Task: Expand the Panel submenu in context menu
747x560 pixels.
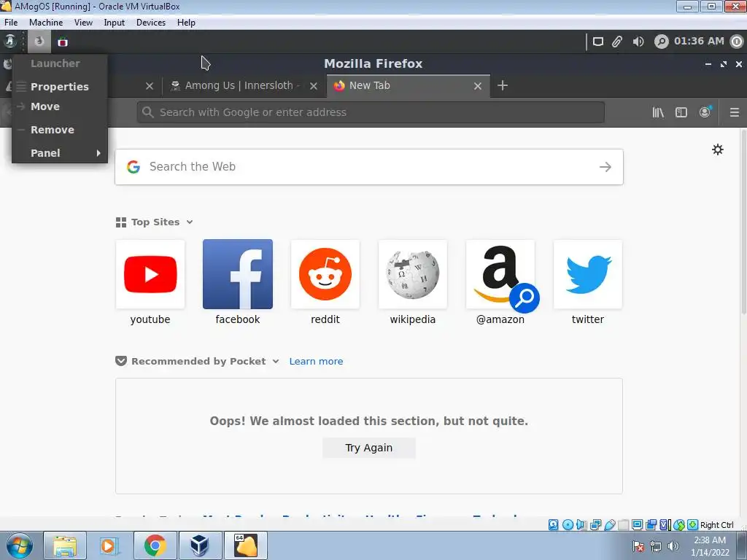Action: click(60, 153)
